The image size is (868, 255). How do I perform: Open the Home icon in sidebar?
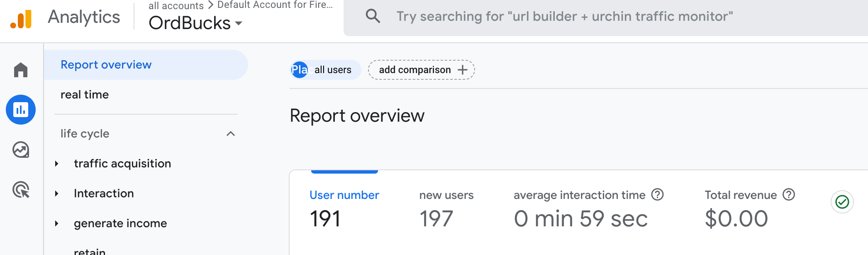[x=21, y=70]
